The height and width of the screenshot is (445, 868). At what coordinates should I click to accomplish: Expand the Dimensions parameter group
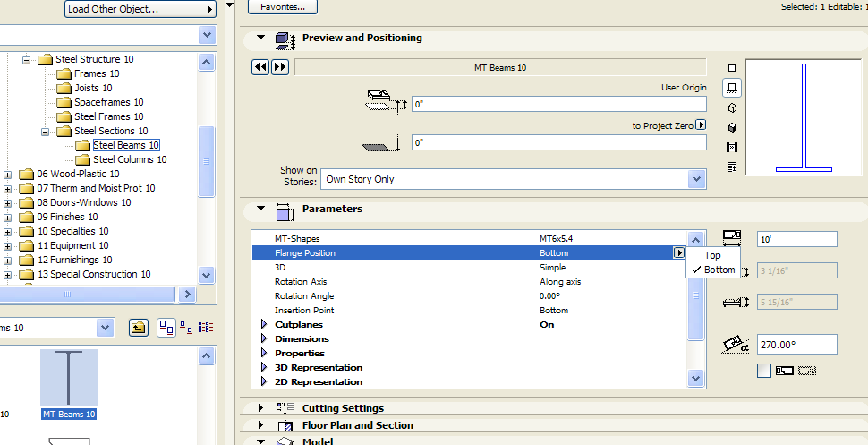click(x=263, y=338)
